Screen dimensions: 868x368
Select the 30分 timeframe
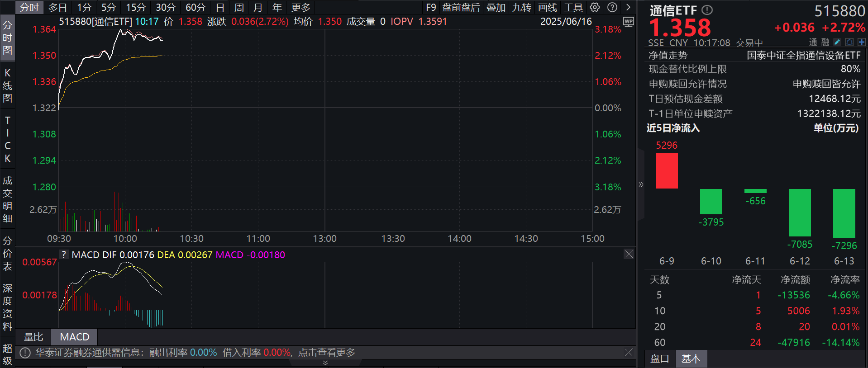click(166, 7)
